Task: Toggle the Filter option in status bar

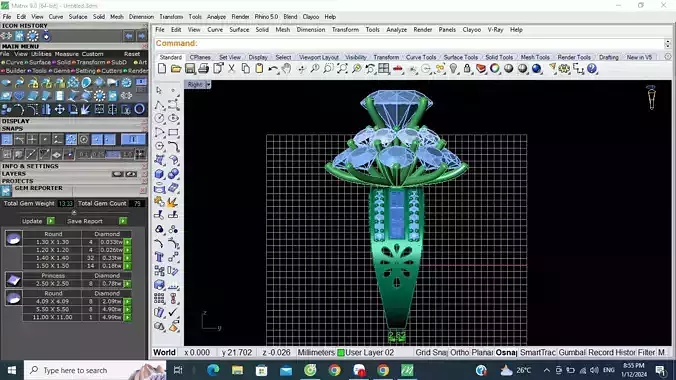Action: [x=646, y=352]
